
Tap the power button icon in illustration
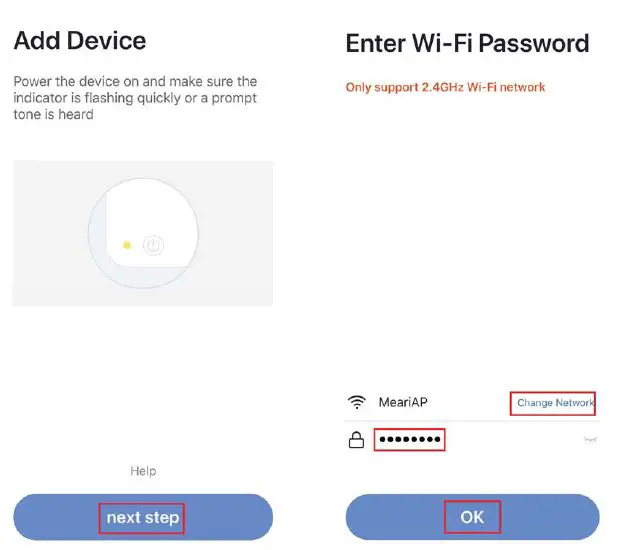(153, 245)
